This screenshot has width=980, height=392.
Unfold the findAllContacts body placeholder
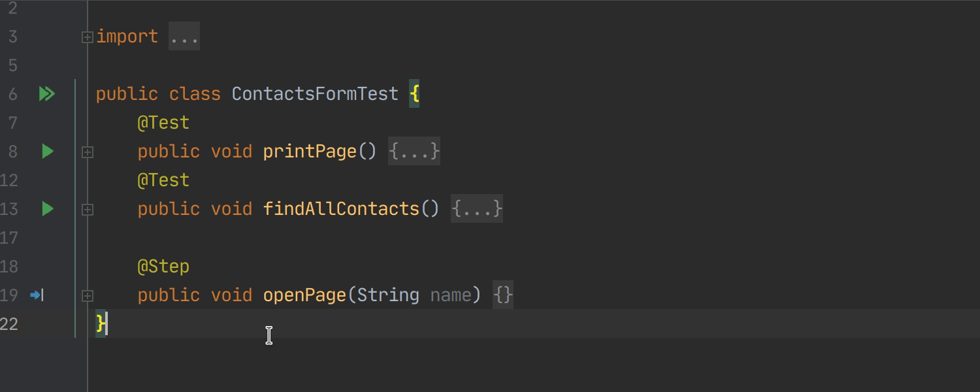[477, 209]
